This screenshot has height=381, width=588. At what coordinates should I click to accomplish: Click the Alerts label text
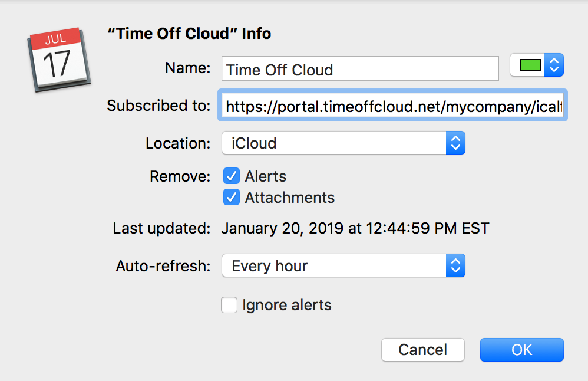266,176
